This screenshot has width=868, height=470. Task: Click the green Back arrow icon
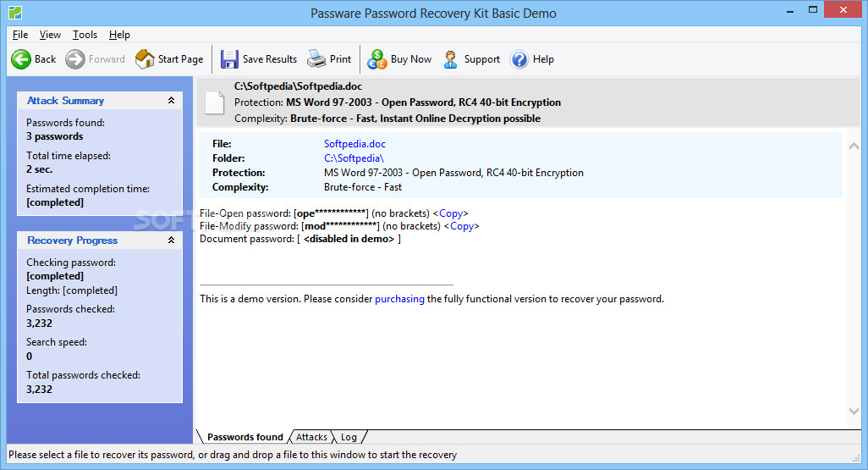21,59
